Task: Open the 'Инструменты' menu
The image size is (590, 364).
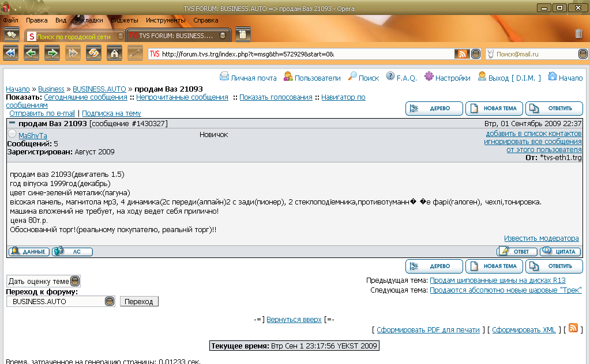Action: (161, 20)
